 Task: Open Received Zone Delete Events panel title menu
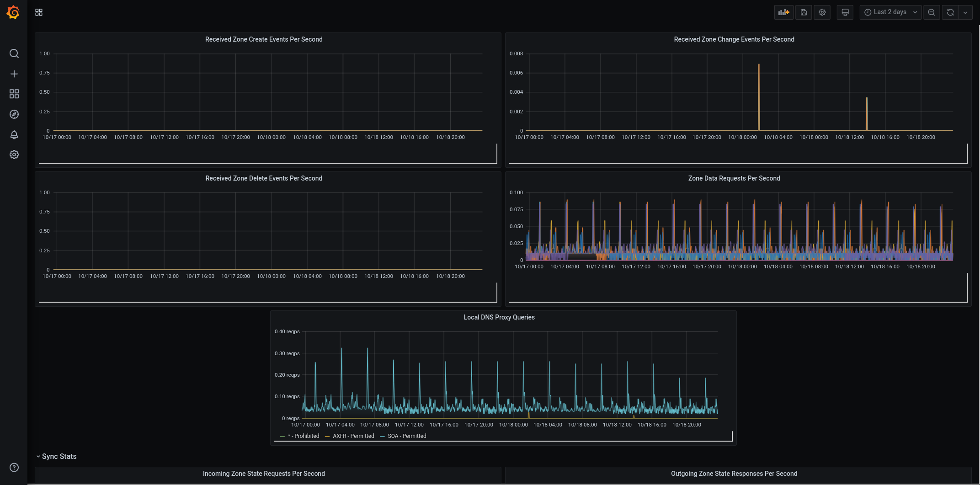(x=264, y=178)
